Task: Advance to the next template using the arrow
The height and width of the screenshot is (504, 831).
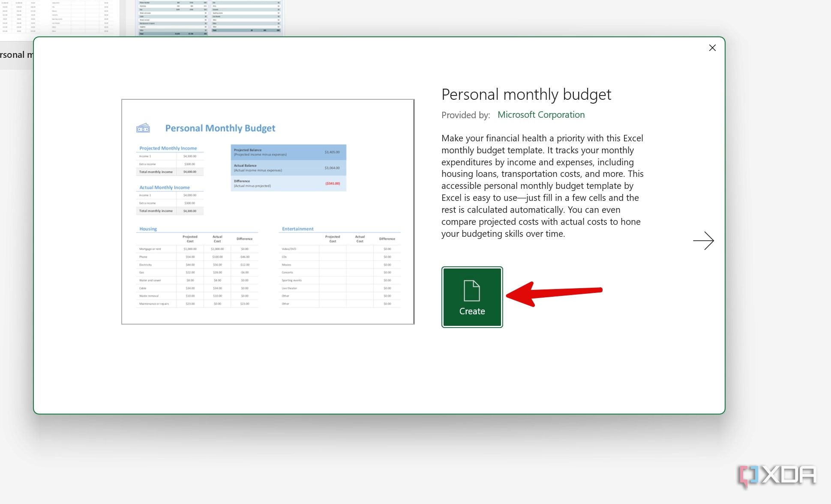Action: tap(704, 241)
